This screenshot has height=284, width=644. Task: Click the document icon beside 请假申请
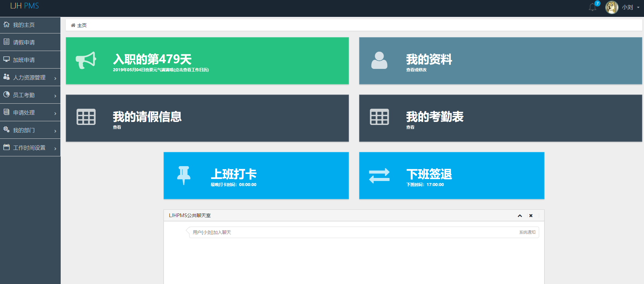click(x=6, y=42)
